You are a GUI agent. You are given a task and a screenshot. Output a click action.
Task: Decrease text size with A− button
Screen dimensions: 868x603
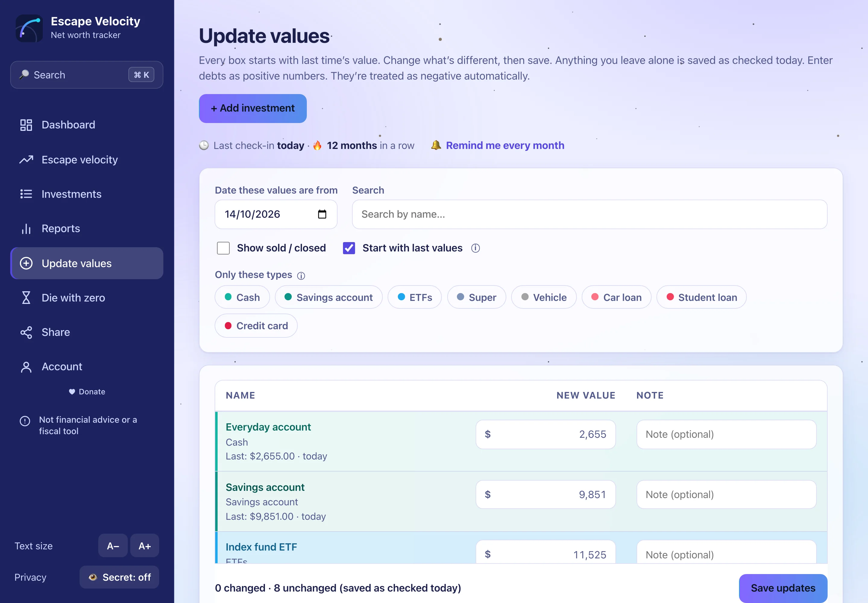click(x=113, y=546)
